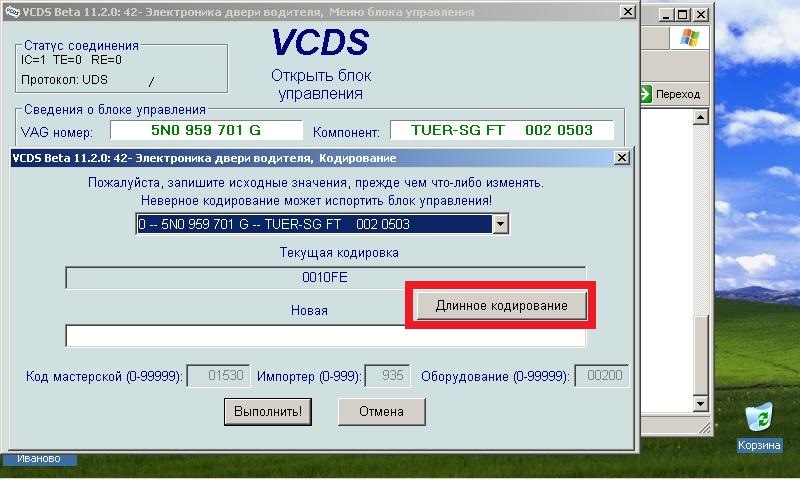Close the Меню блока управления window
This screenshot has height=480, width=800.
click(628, 11)
